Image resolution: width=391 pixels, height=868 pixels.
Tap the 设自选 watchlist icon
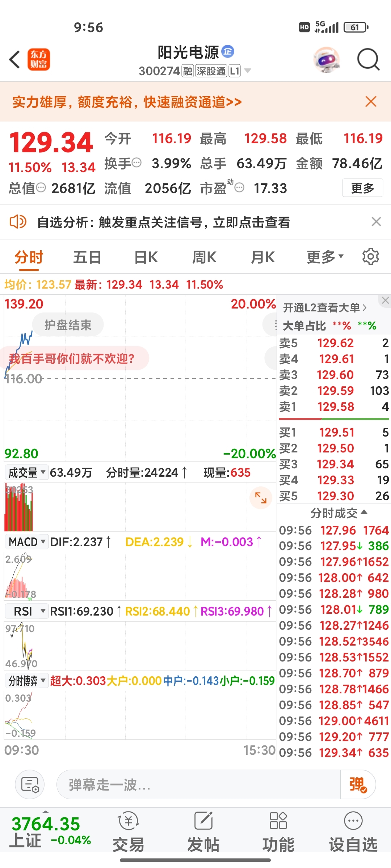coord(353,832)
